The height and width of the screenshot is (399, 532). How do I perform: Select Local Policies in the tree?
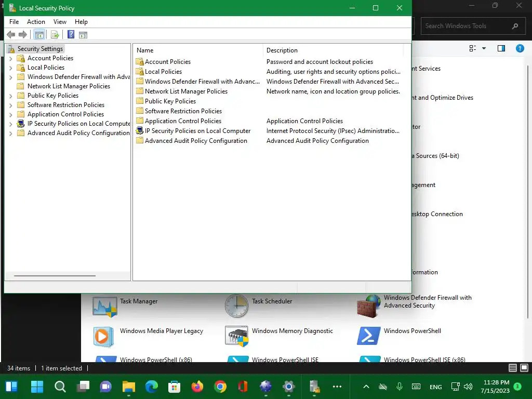[46, 68]
